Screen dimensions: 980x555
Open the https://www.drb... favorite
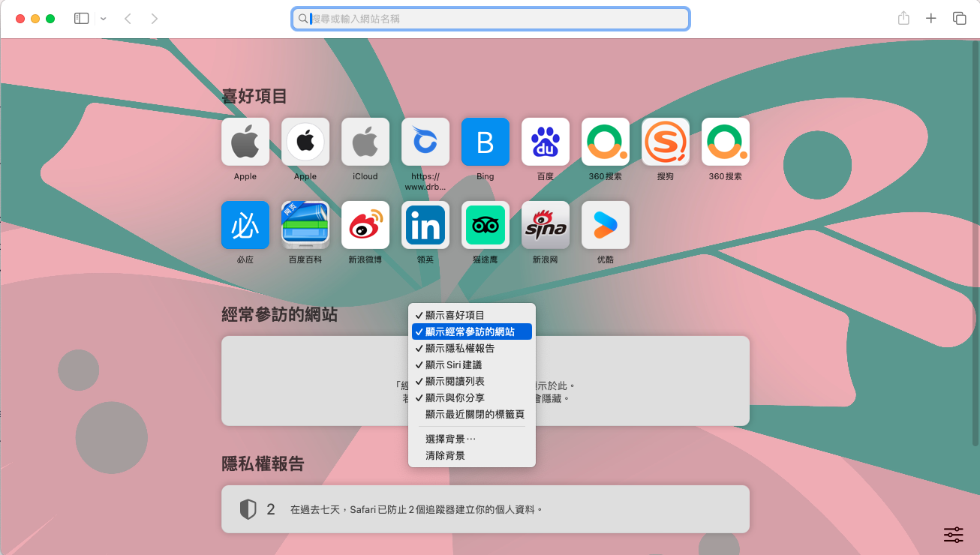(x=425, y=142)
